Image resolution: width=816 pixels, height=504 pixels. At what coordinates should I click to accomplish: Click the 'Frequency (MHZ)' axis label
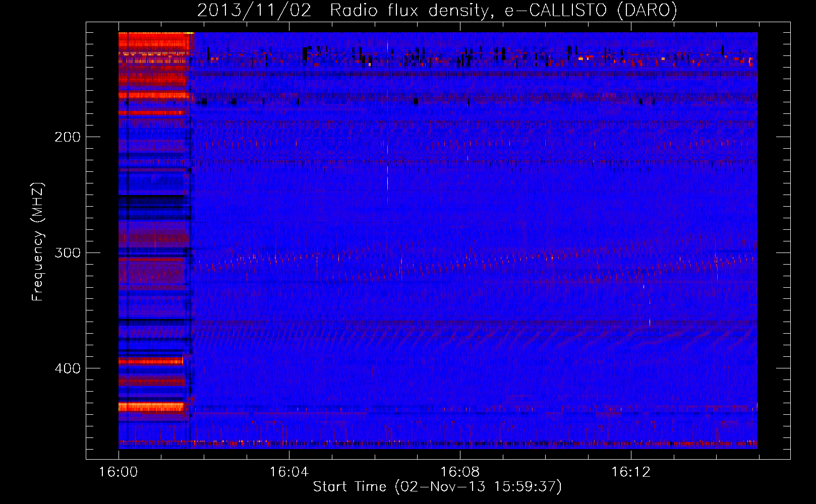(x=38, y=241)
